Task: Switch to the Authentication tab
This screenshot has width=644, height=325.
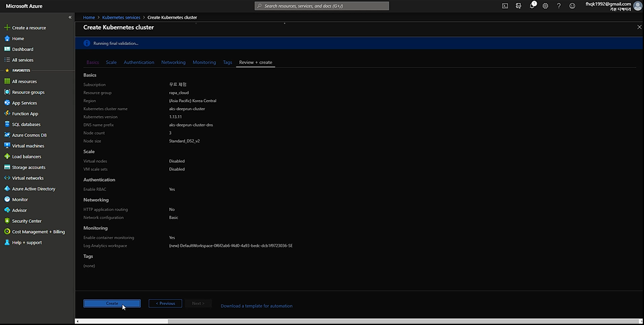Action: 139,63
